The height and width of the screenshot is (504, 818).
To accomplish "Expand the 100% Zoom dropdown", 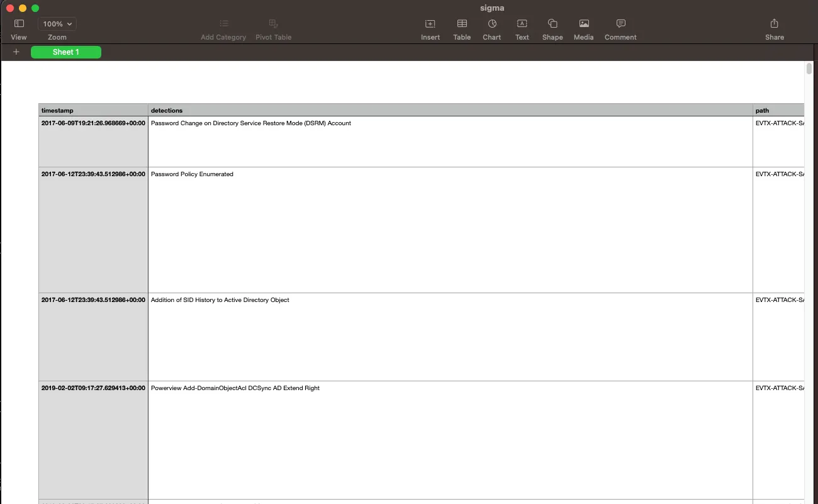I will click(x=57, y=24).
